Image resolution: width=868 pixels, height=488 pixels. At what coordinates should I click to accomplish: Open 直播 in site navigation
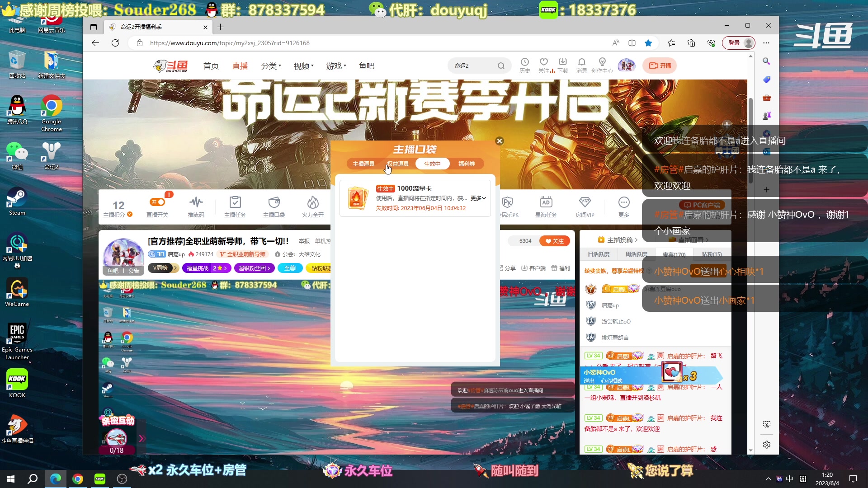coord(240,66)
